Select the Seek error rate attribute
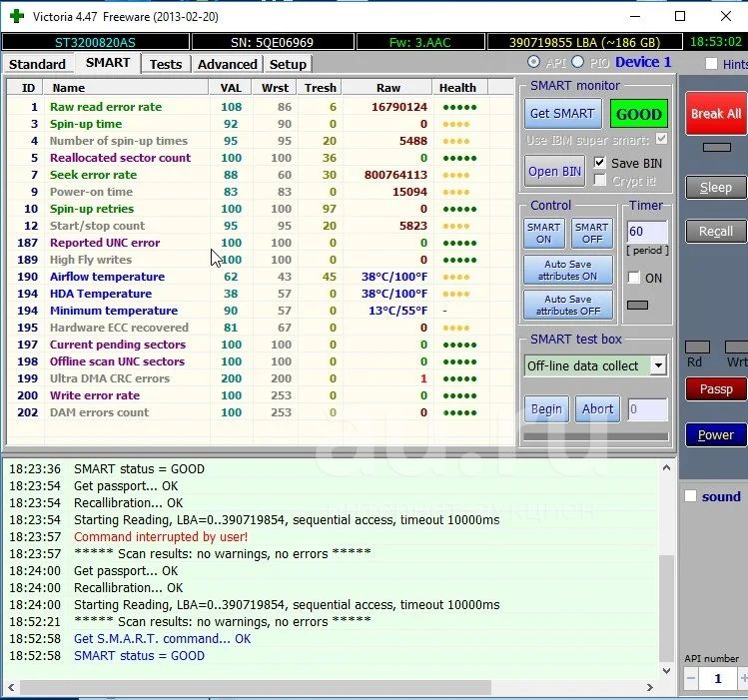This screenshot has height=700, width=748. coord(260,175)
